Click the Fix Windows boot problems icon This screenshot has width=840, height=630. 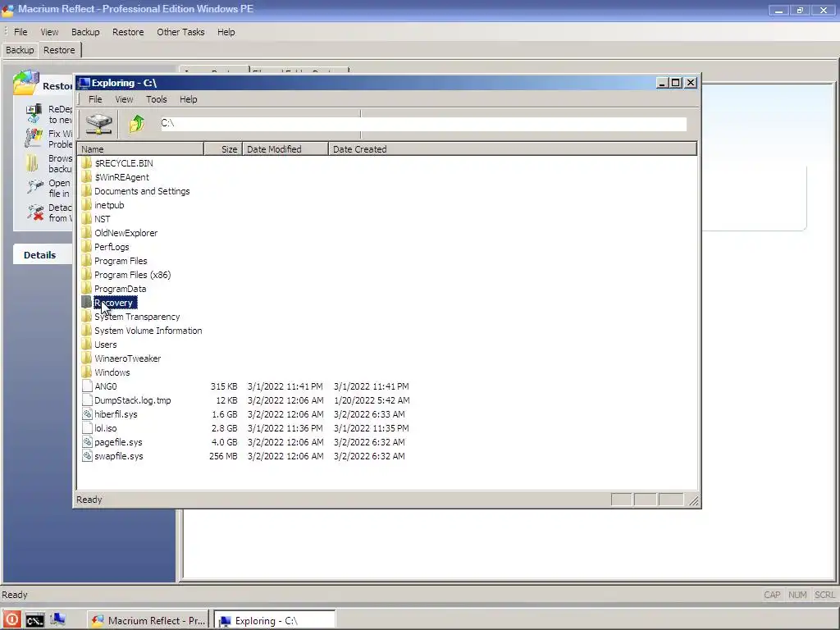[34, 139]
